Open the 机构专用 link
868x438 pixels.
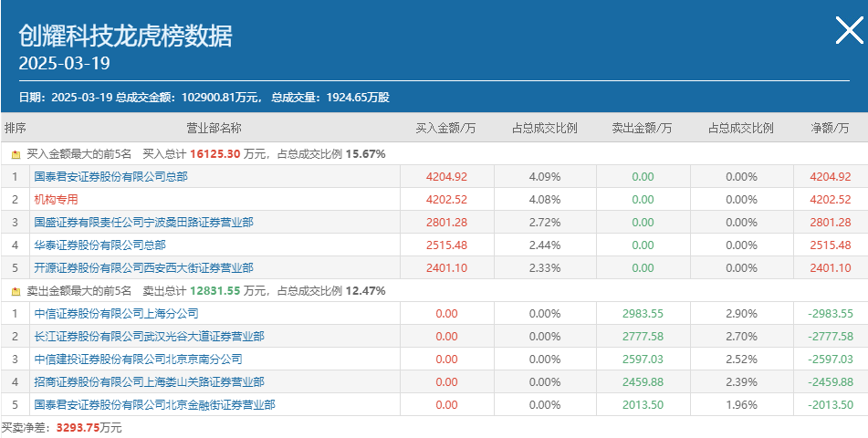[x=56, y=199]
